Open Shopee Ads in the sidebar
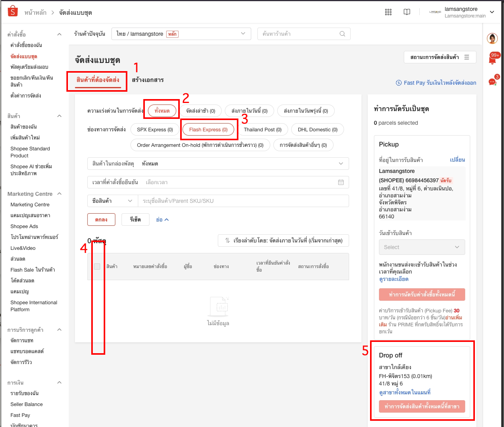Screen dimensions: 504x427 [24, 226]
